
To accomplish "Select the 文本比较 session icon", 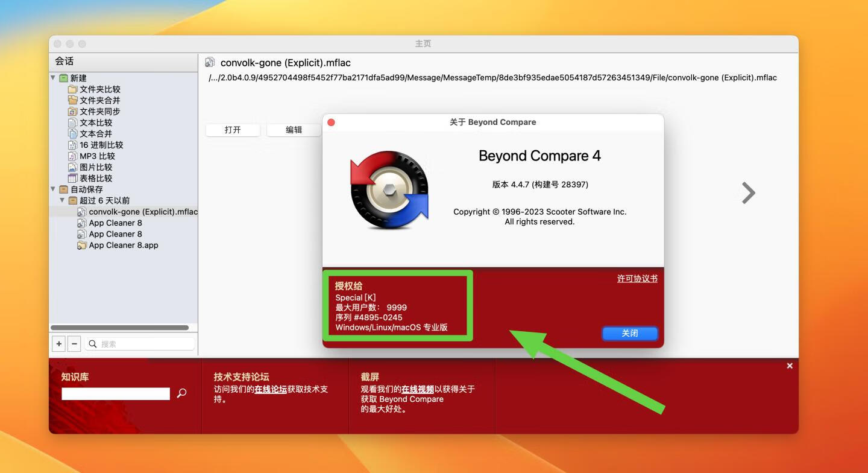I will pos(72,122).
